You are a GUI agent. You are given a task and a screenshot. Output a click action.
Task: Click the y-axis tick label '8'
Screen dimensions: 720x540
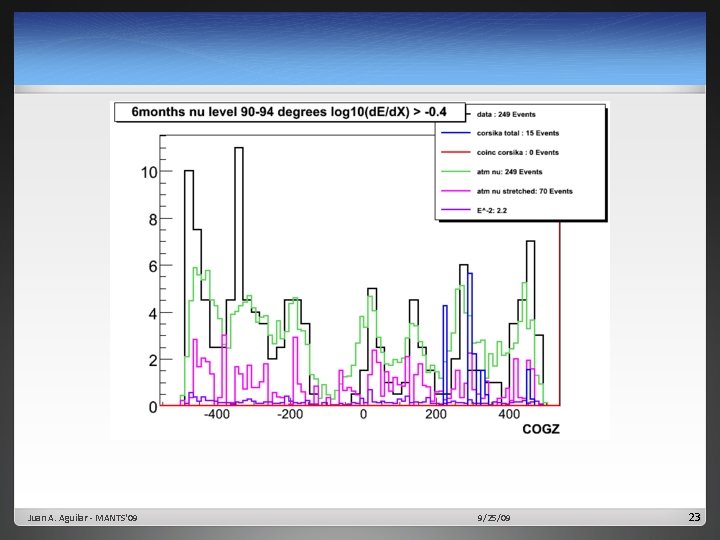[x=153, y=220]
